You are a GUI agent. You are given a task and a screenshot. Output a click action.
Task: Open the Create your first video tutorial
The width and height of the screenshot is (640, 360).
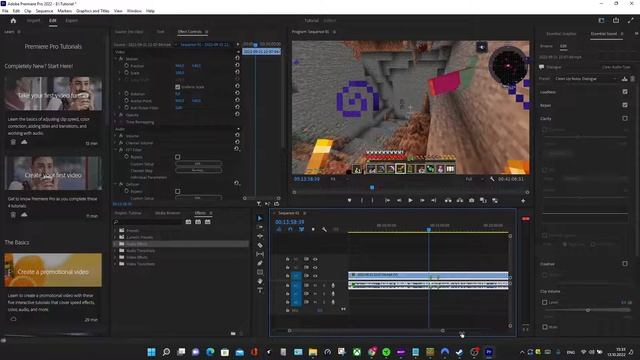(53, 173)
